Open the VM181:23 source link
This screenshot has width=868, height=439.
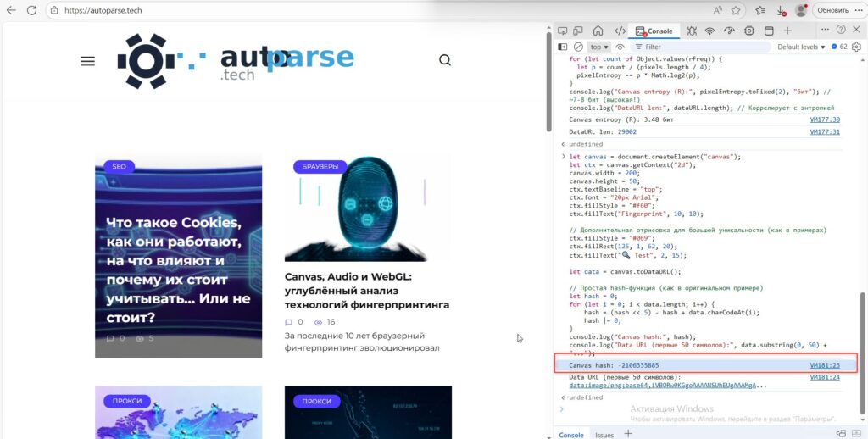(825, 365)
